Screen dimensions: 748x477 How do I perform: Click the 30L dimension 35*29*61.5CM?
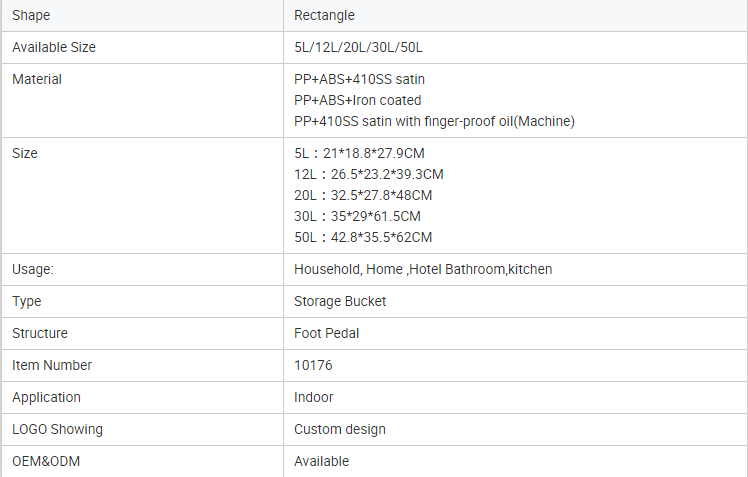[x=357, y=216]
